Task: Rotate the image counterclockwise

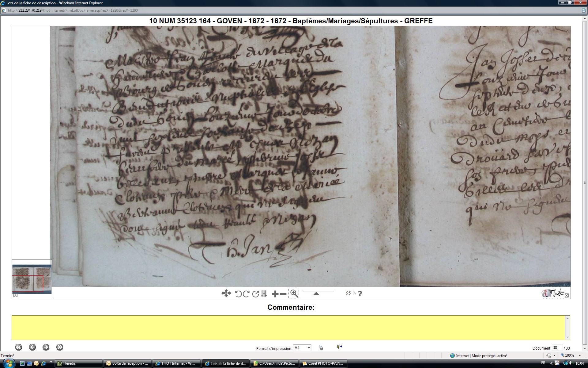Action: pyautogui.click(x=238, y=294)
